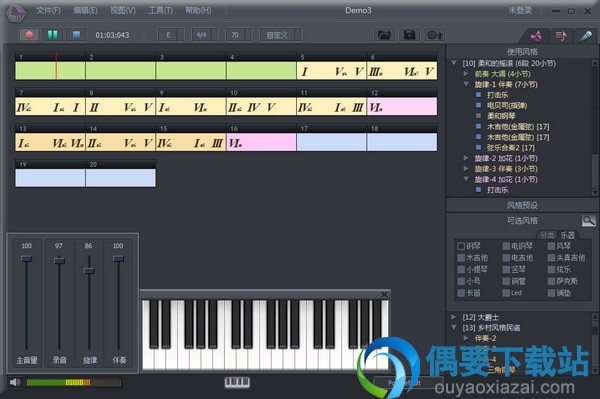Click the 未登录 login link

520,11
